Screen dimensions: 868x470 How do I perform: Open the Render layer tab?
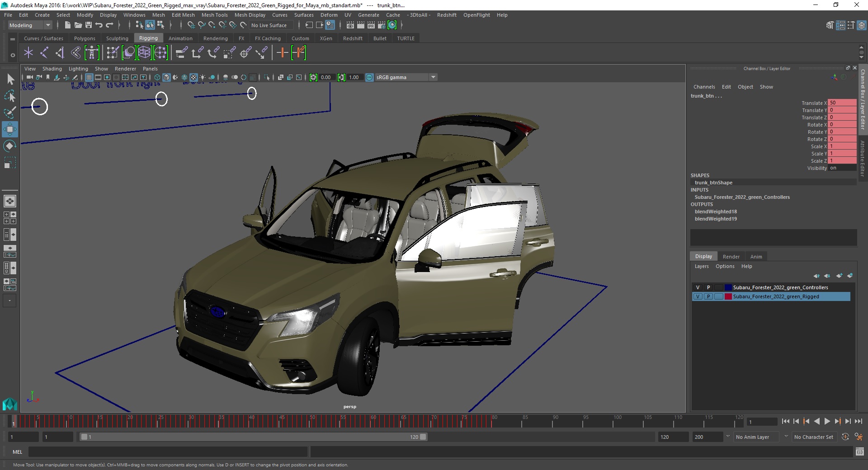tap(731, 256)
